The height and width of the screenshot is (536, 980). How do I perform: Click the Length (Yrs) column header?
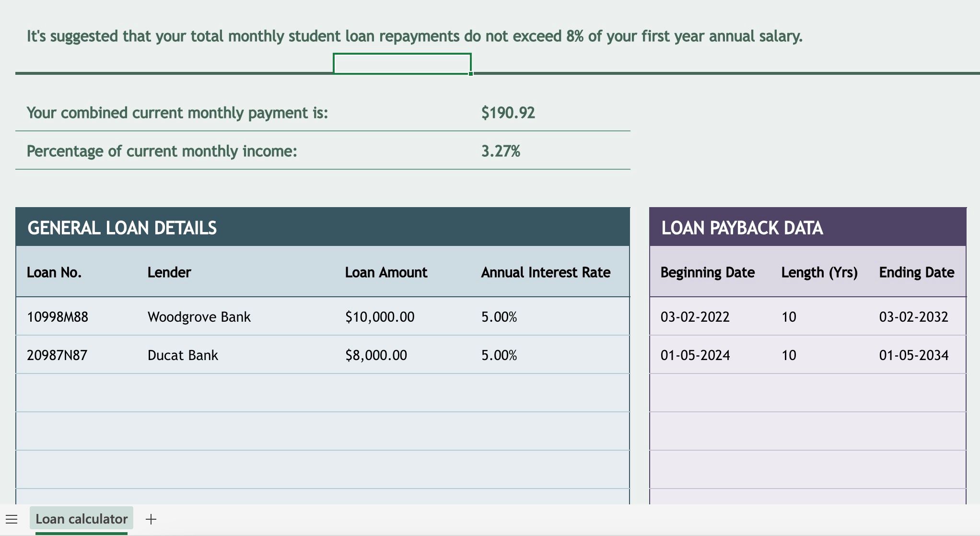pyautogui.click(x=819, y=273)
